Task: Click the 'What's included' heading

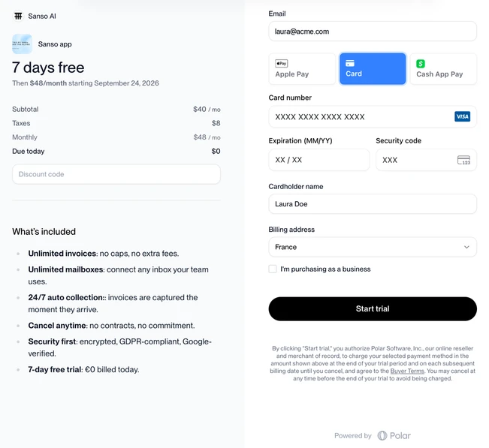Action: (x=44, y=231)
